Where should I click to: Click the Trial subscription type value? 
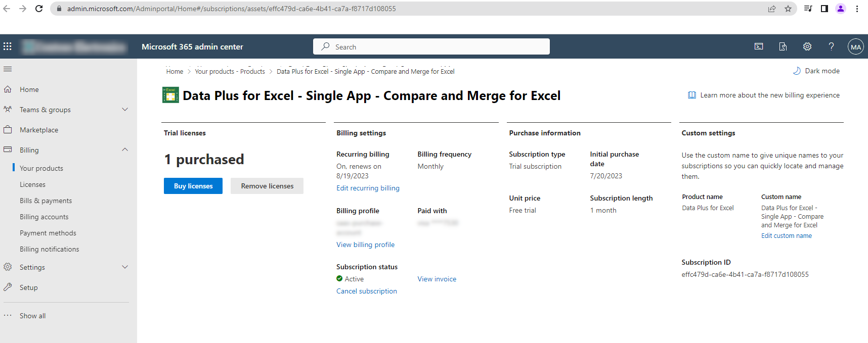point(535,166)
